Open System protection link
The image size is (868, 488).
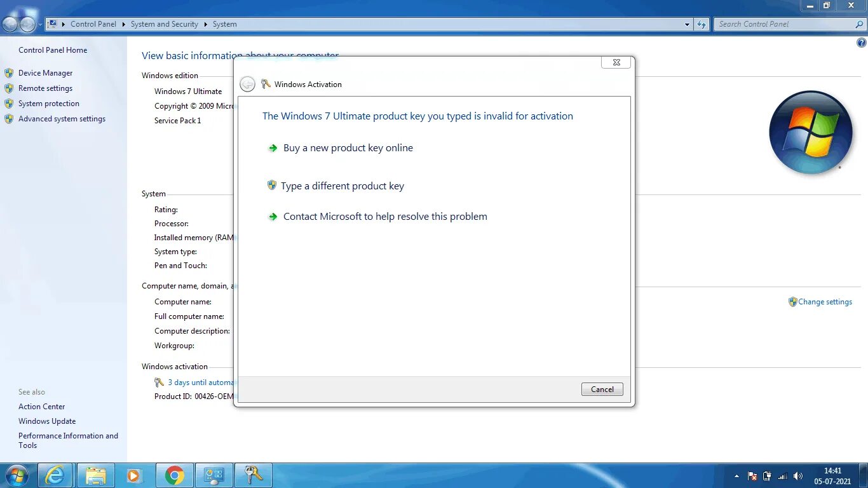pos(49,104)
